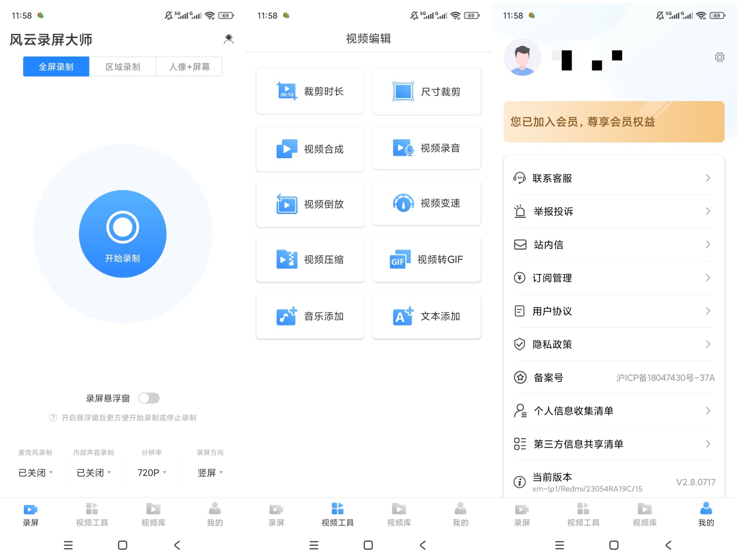The width and height of the screenshot is (737, 560).
Task: Switch to the 人像+屏幕 tab
Action: point(189,67)
